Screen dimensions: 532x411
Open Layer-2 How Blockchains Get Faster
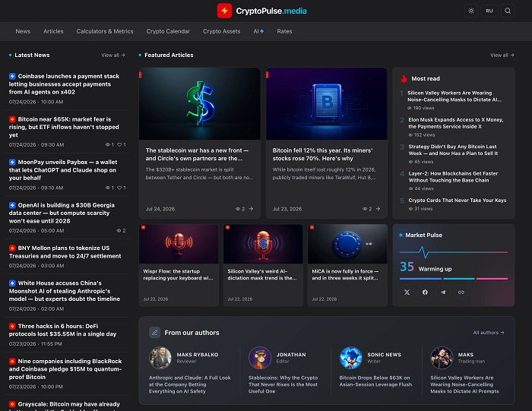point(453,177)
